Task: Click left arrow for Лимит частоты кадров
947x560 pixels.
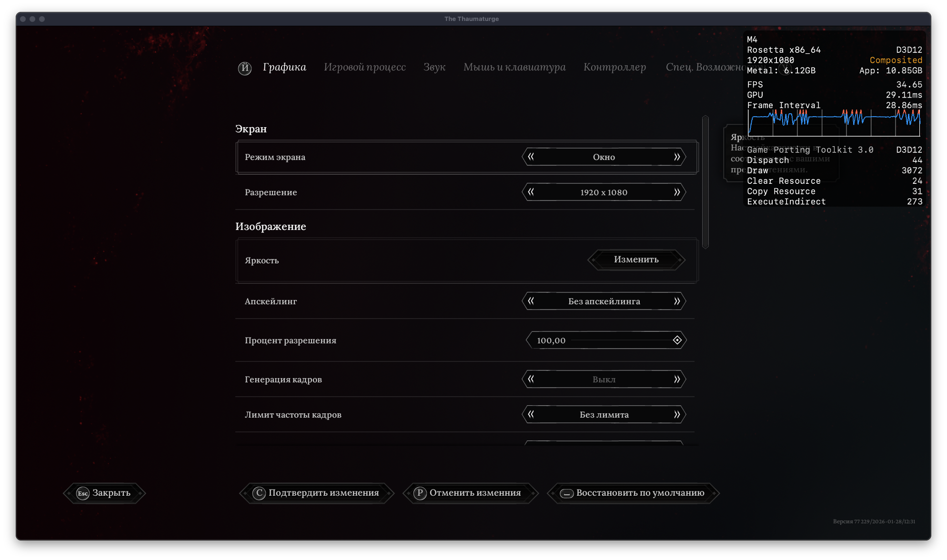Action: (531, 414)
